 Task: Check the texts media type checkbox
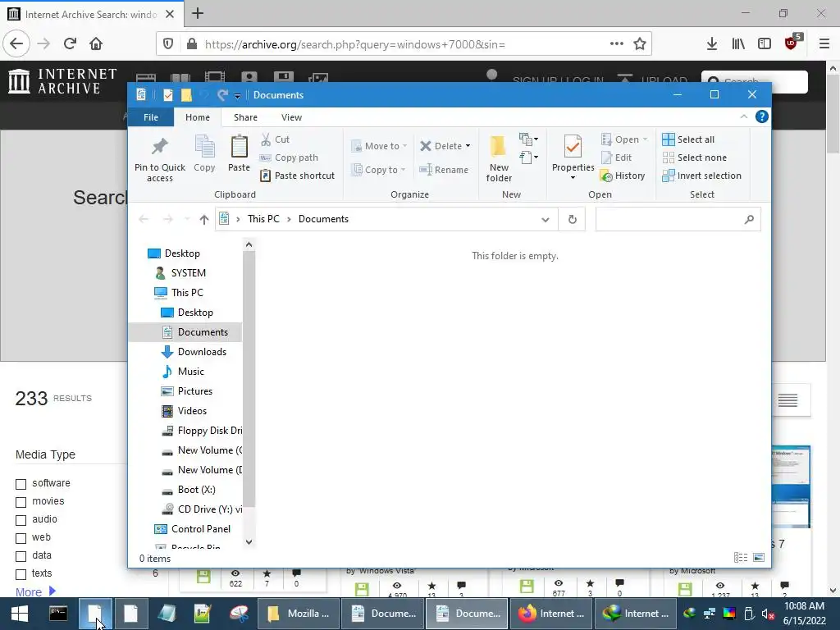point(21,574)
